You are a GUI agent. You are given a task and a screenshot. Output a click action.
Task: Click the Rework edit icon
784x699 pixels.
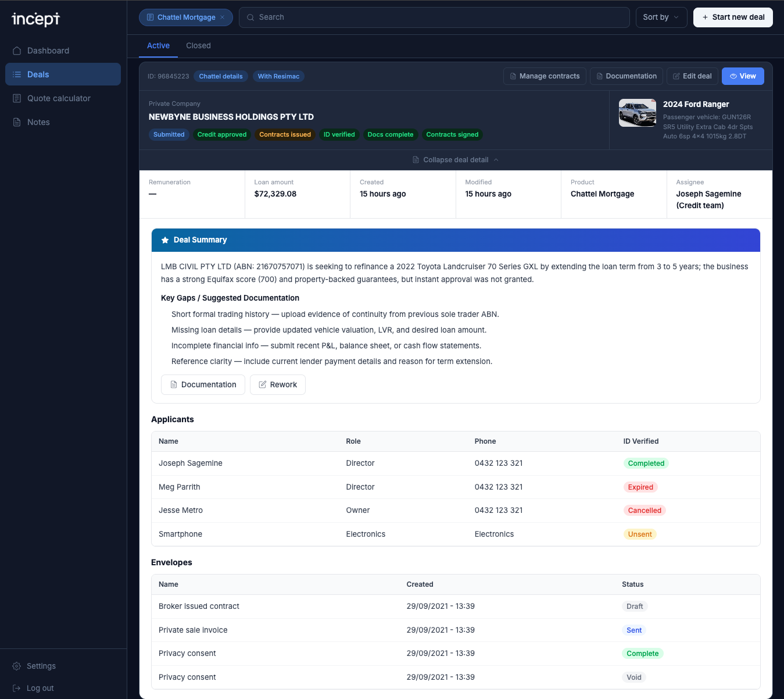pos(263,384)
